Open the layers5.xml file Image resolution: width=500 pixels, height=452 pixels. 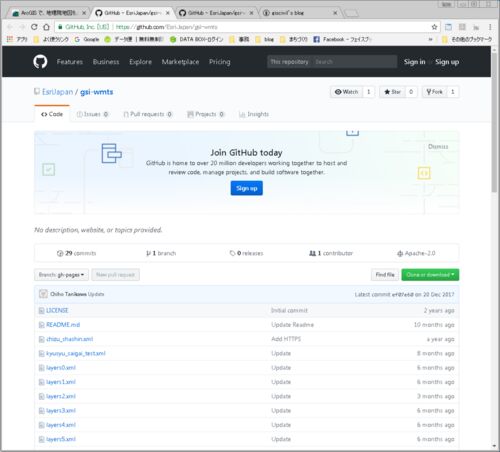coord(61,440)
